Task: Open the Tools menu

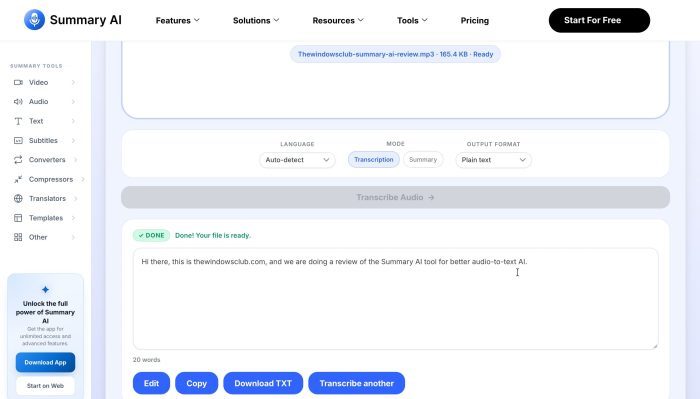Action: pos(412,21)
